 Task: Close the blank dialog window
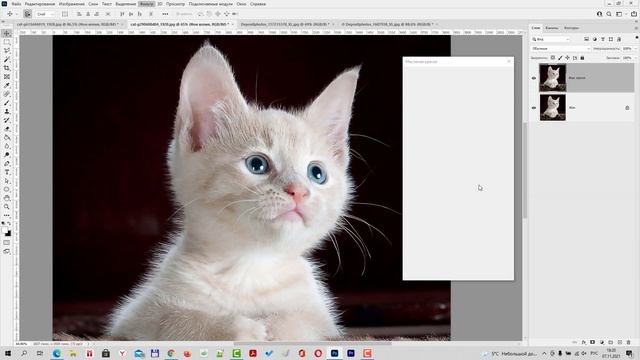pyautogui.click(x=509, y=61)
